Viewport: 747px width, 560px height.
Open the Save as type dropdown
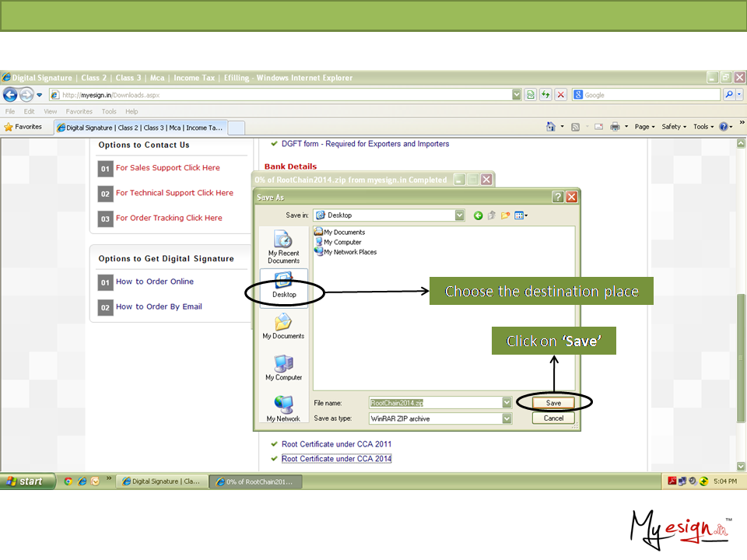(x=507, y=418)
